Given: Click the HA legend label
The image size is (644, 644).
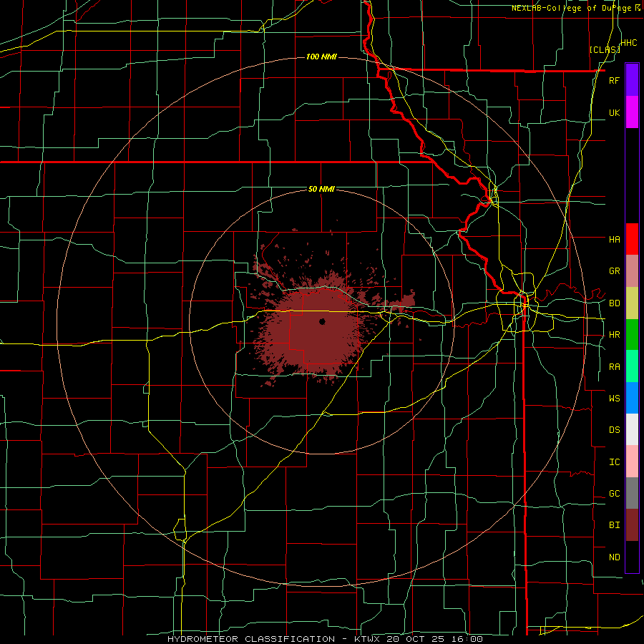Looking at the screenshot, I should (x=614, y=239).
